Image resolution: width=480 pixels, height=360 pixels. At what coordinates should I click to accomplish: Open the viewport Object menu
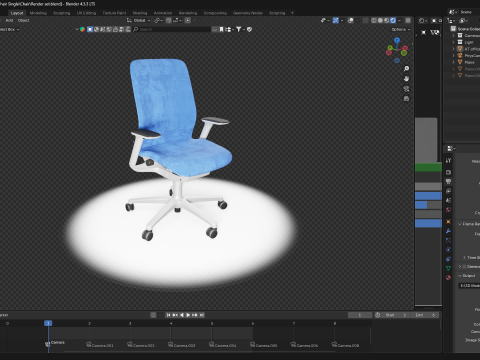pos(23,20)
